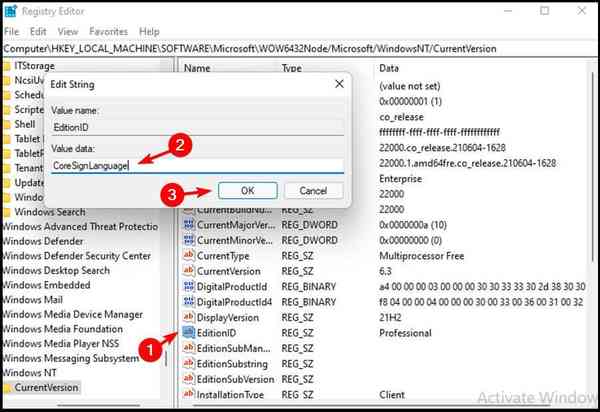Click the Data column header
The image size is (600, 412).
(389, 68)
